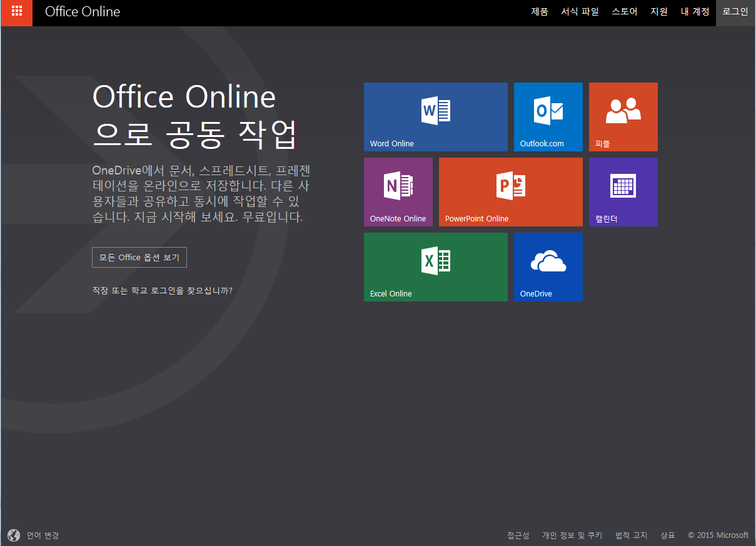Viewport: 756px width, 546px height.
Task: Open the 내 계정 menu item
Action: tap(695, 11)
